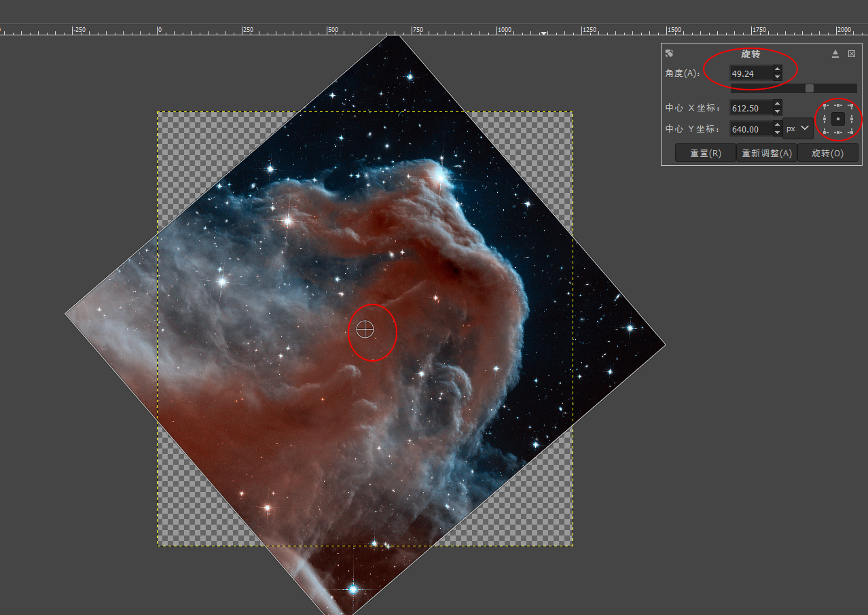The image size is (868, 615).
Task: Set pivot to bottom-left corner point
Action: [x=825, y=132]
